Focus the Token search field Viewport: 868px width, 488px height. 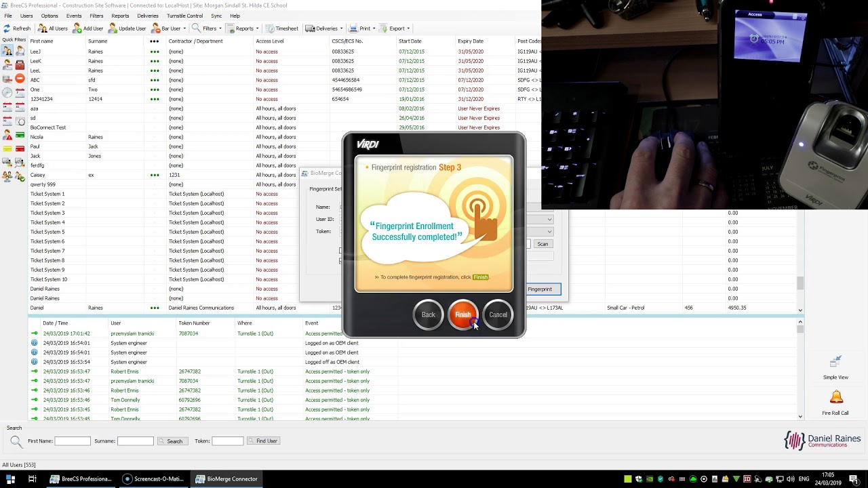coord(228,441)
